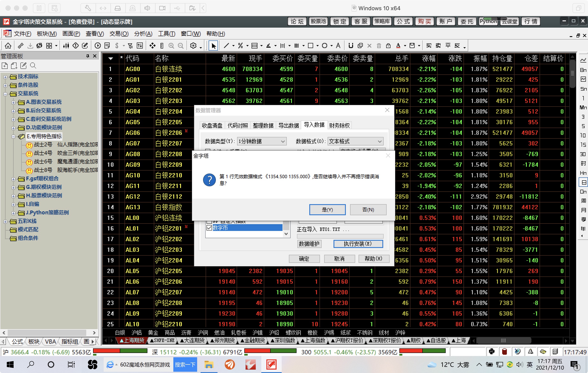The width and height of the screenshot is (588, 373).
Task: Click 否(N) in the 金字塔 dialog
Action: point(368,209)
